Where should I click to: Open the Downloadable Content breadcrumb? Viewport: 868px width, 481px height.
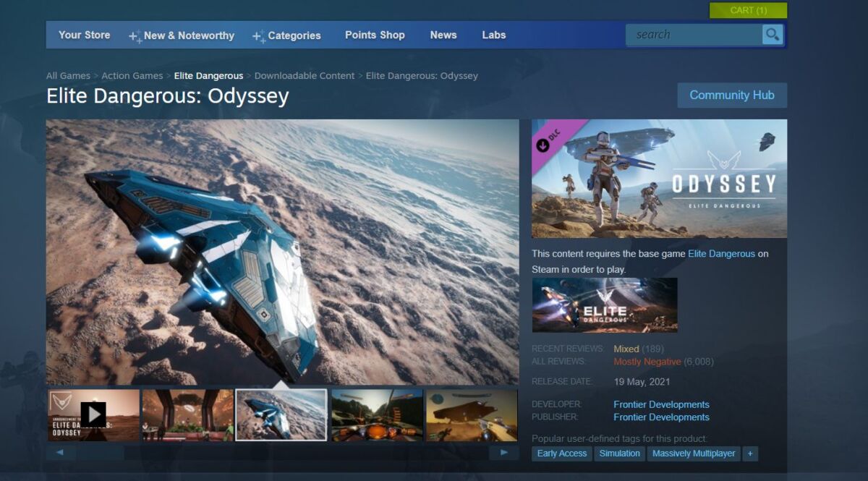pyautogui.click(x=305, y=75)
